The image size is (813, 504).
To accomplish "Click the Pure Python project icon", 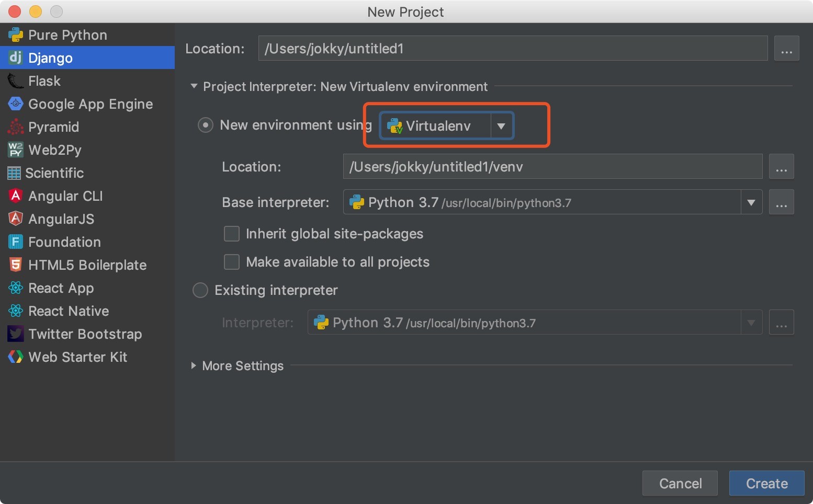I will coord(16,35).
